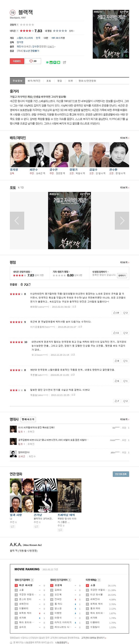Open the external share arrow icon
The width and height of the screenshot is (139, 644).
point(65,62)
